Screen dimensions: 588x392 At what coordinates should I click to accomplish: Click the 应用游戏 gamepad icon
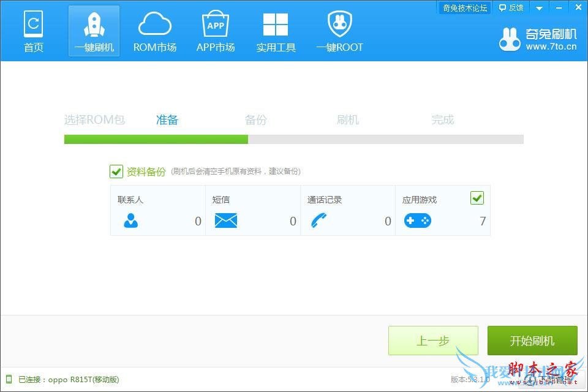(x=418, y=221)
